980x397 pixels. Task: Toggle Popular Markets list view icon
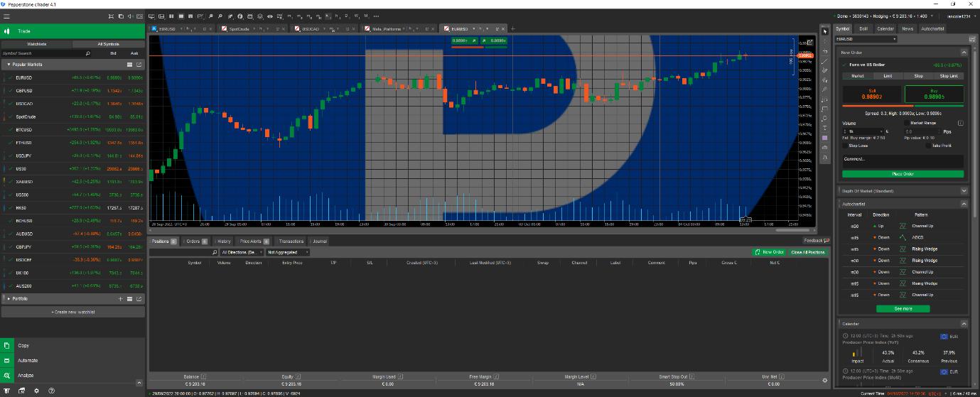coord(129,65)
